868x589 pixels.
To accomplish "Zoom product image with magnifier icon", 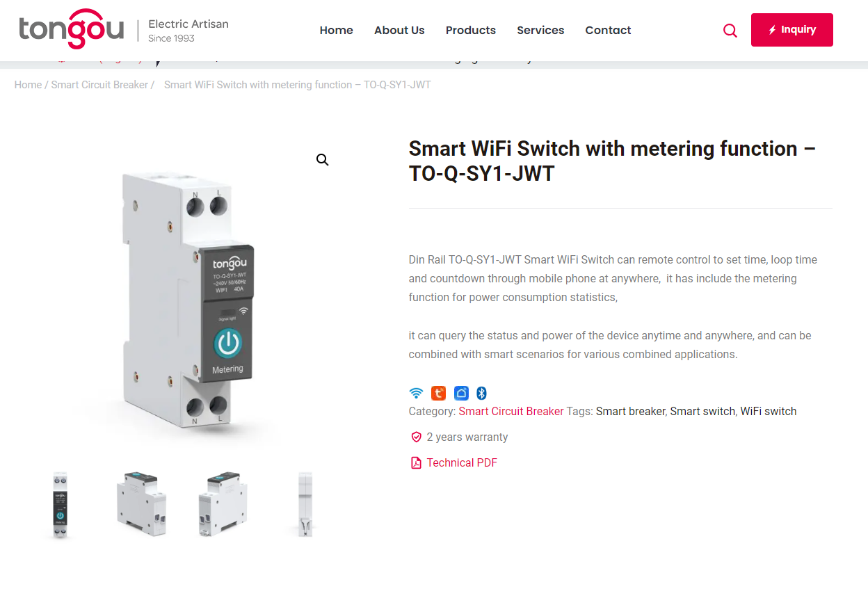I will pos(323,160).
